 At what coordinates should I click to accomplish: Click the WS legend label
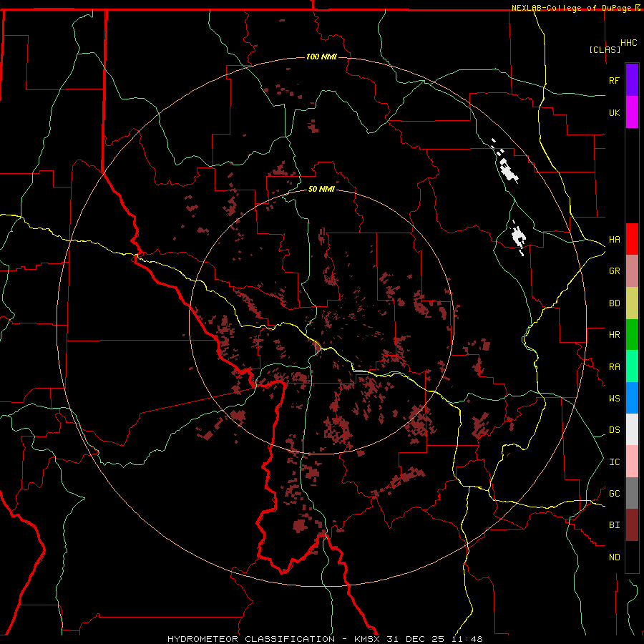point(614,399)
